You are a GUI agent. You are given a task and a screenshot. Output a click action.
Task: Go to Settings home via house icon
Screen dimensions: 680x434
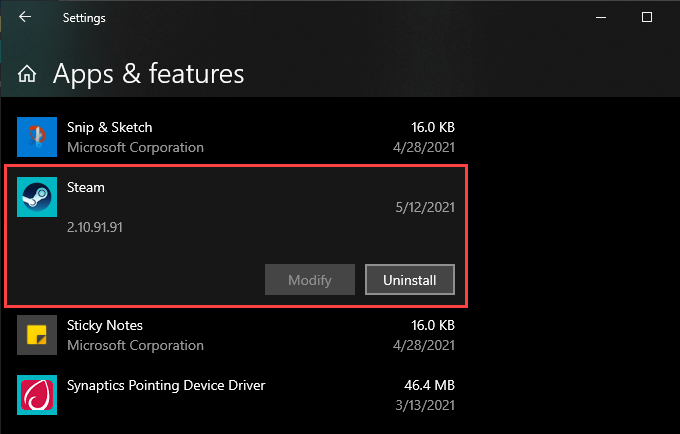click(28, 74)
